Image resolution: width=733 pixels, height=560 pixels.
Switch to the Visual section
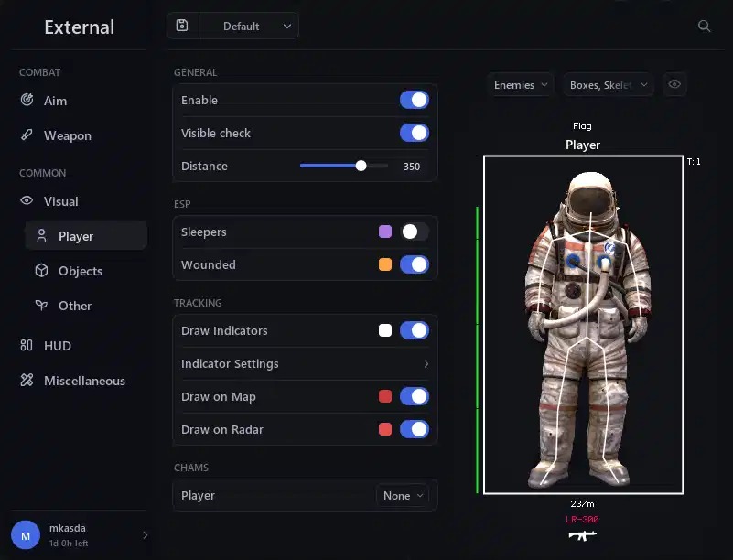tap(60, 201)
